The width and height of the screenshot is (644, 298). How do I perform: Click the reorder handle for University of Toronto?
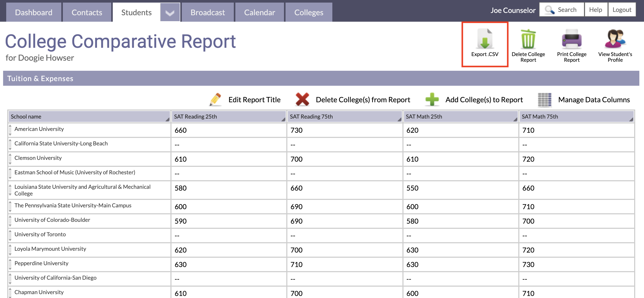(x=10, y=236)
